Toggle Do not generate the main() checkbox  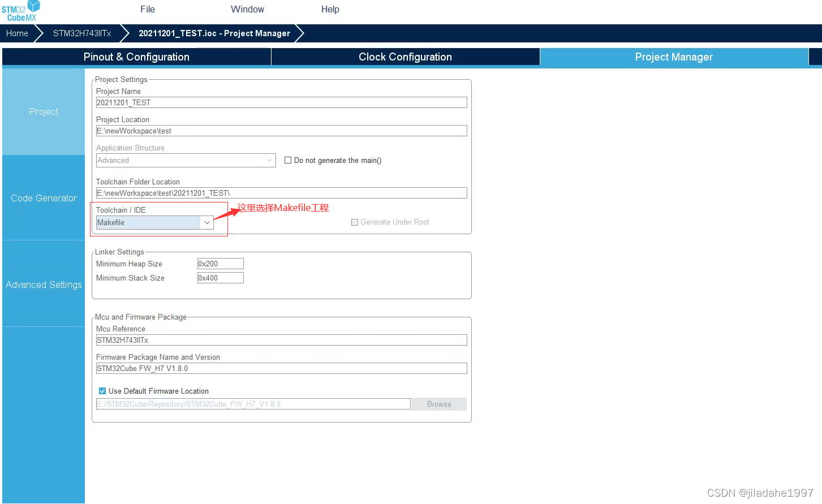point(288,160)
